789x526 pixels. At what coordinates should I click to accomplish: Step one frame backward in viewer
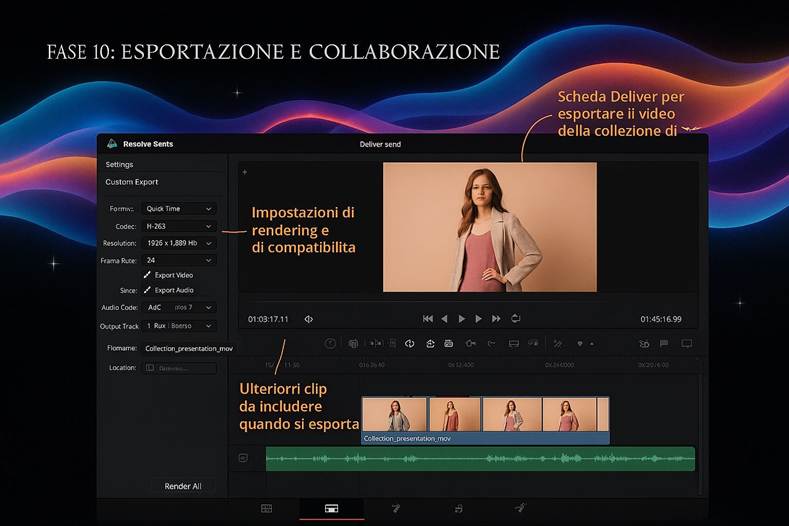444,319
